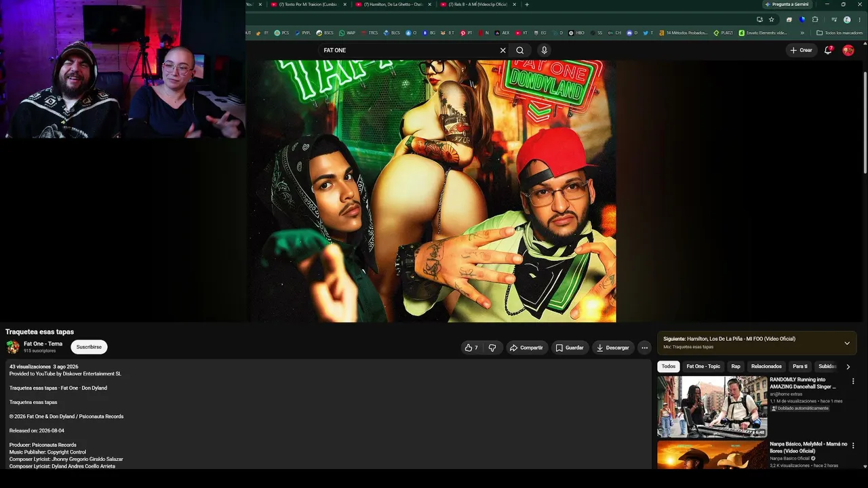Show more bookmarks with the double chevron
The image size is (868, 488).
click(x=802, y=33)
